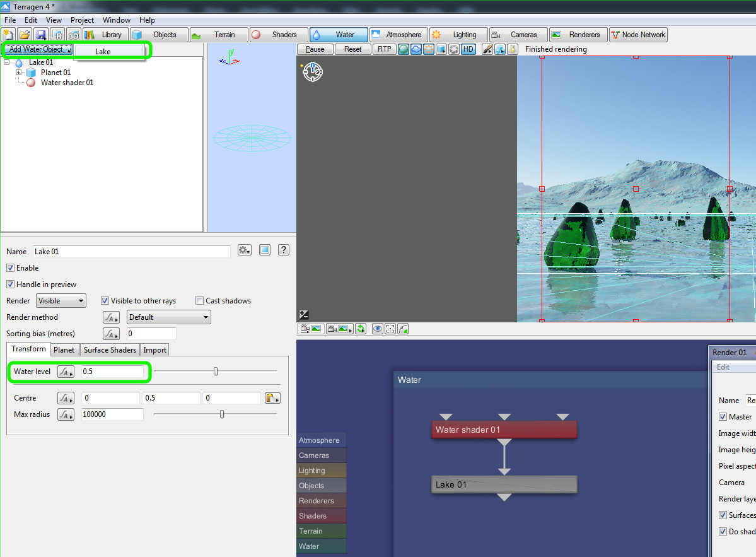Click the cube object display icon
Viewport: 756px width, 557px height.
coord(441,49)
